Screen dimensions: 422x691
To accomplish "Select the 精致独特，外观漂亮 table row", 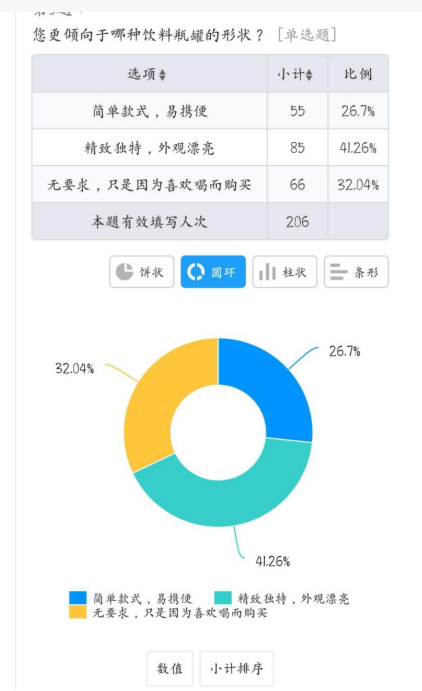I will (x=210, y=148).
